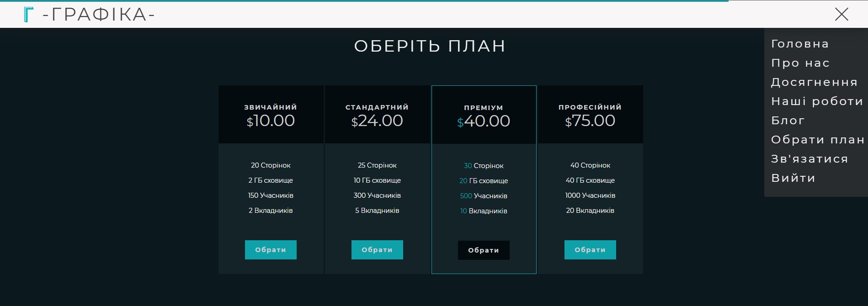Click the Звичайний $10.00 plan header
Image resolution: width=868 pixels, height=306 pixels.
coord(271,115)
